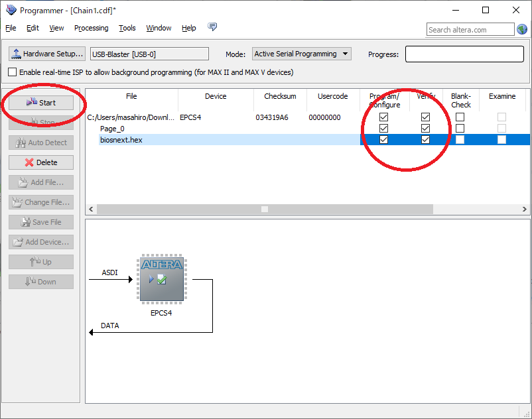532x419 pixels.
Task: Click the File column header
Action: (131, 96)
